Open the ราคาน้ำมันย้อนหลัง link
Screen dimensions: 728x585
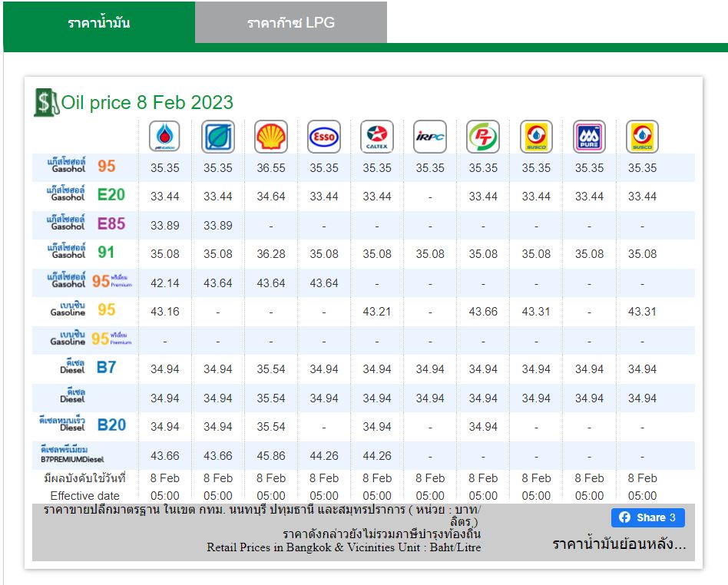click(x=619, y=544)
